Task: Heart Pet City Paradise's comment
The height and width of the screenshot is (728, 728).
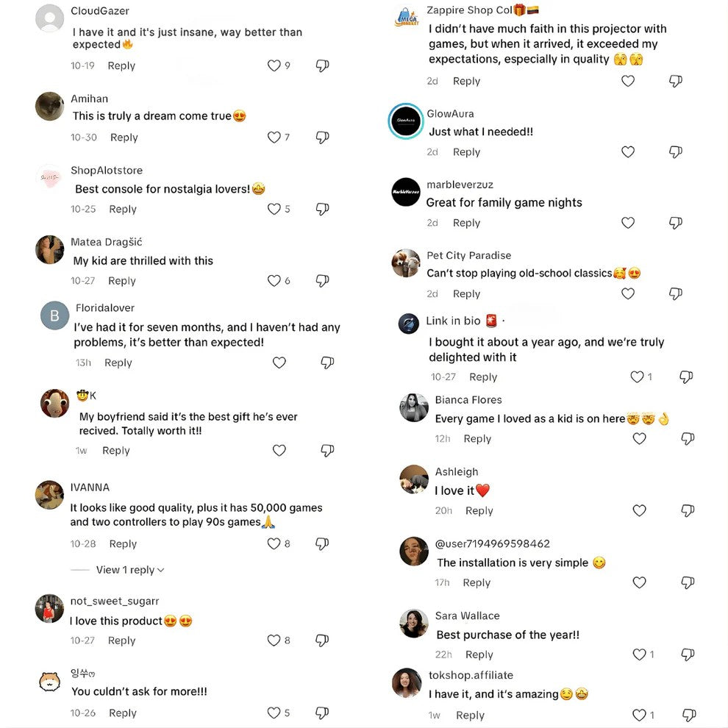Action: 628,293
